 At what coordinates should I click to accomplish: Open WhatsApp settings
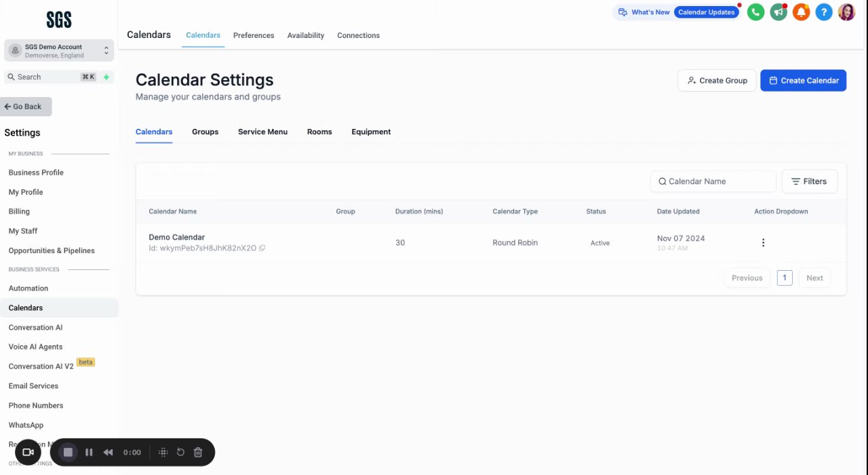click(x=26, y=425)
